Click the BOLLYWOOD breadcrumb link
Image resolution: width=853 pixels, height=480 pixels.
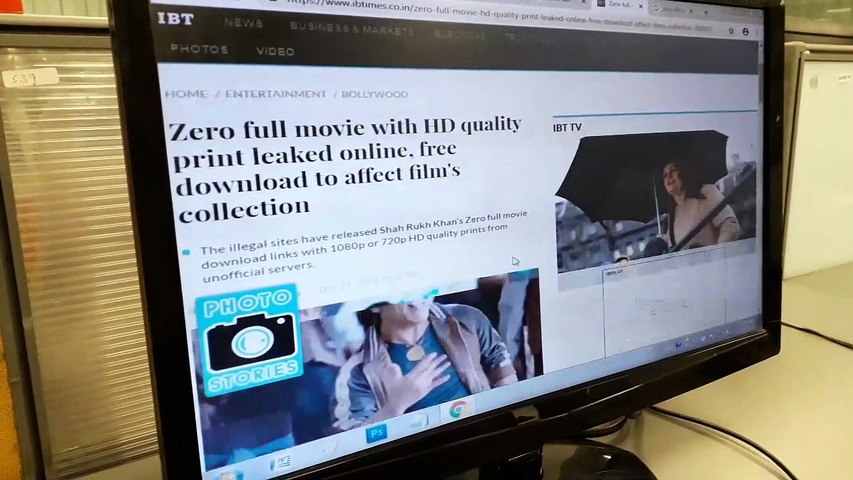click(375, 94)
